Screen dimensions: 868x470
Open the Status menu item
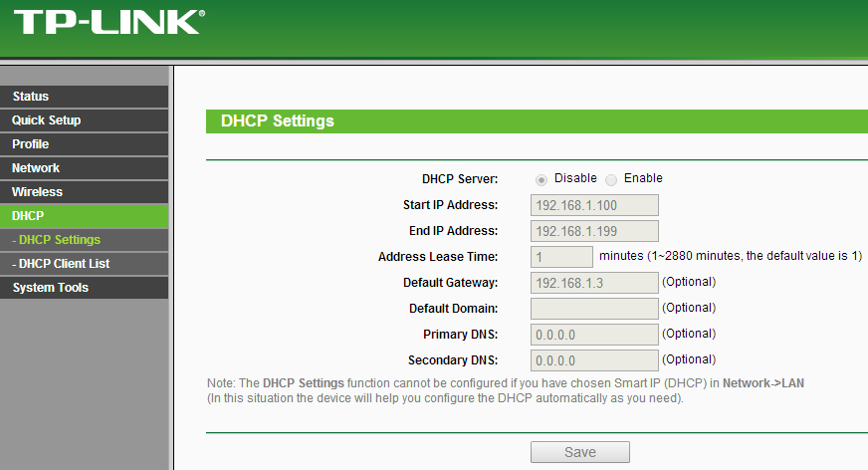pyautogui.click(x=85, y=97)
